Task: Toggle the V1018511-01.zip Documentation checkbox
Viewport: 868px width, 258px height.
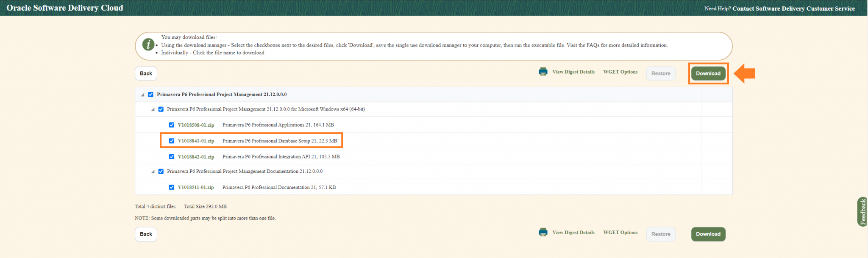Action: (172, 187)
